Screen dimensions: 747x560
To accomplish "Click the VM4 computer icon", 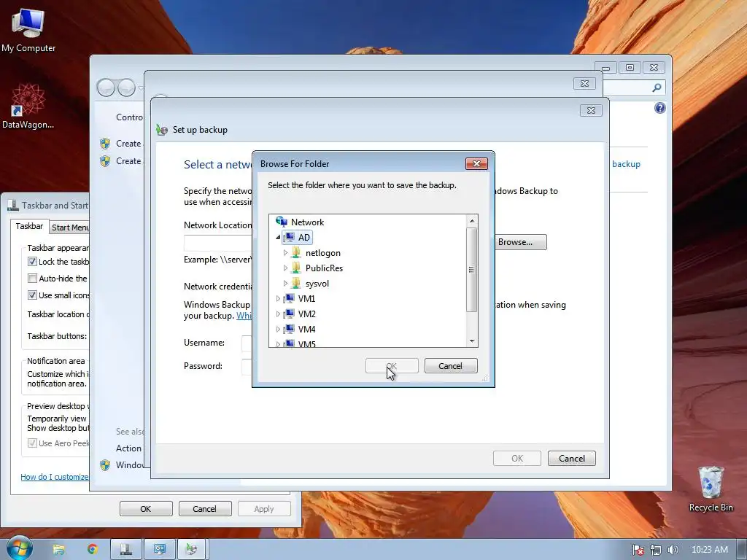I will (289, 329).
